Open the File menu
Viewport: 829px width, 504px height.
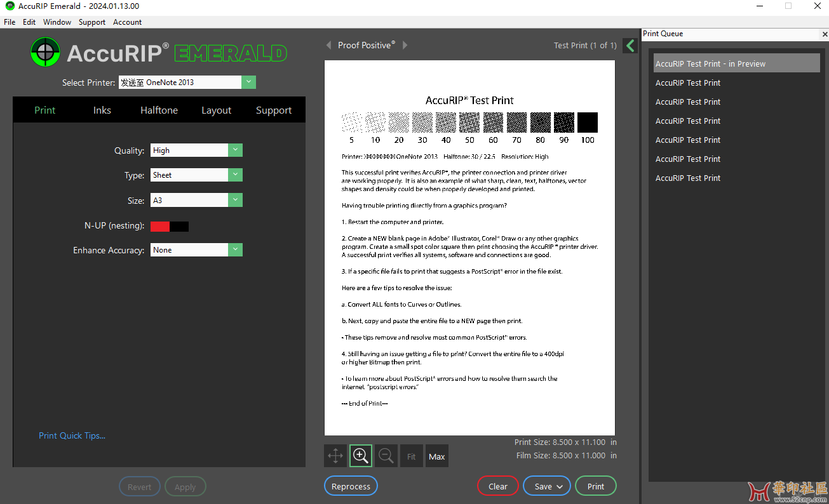coord(10,22)
